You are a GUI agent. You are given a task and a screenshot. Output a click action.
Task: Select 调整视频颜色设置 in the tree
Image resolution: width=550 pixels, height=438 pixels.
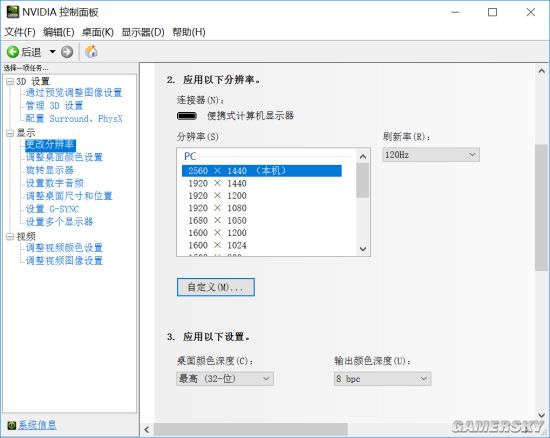64,248
